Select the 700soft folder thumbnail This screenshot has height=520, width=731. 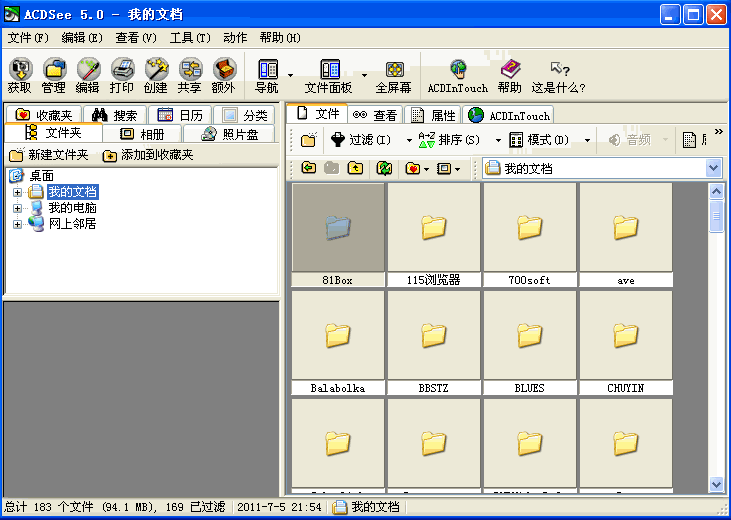530,235
